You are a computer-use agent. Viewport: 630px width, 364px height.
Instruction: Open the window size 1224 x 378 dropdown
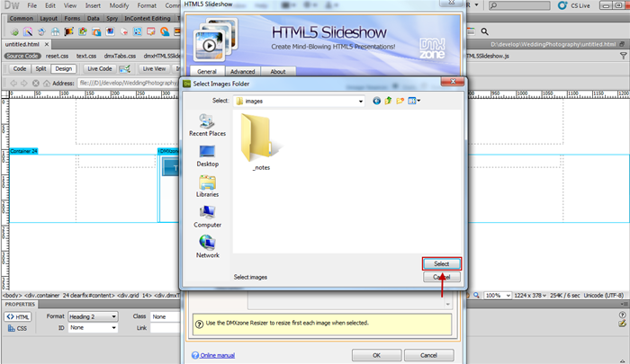(530, 296)
